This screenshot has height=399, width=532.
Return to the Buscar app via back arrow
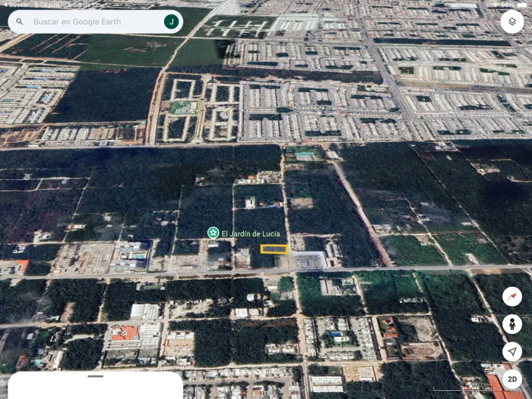click(5, 4)
